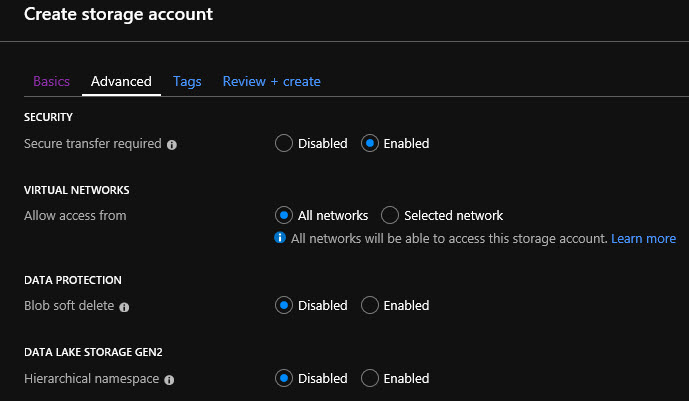Click the DATA PROTECTION section heading
Screen dimensions: 689x401
pos(73,280)
